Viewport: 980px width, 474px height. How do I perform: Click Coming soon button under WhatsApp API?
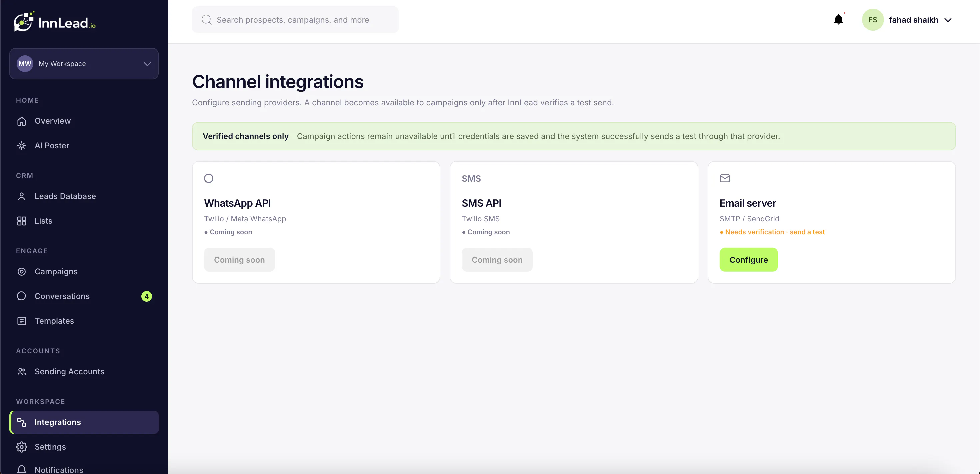tap(239, 260)
